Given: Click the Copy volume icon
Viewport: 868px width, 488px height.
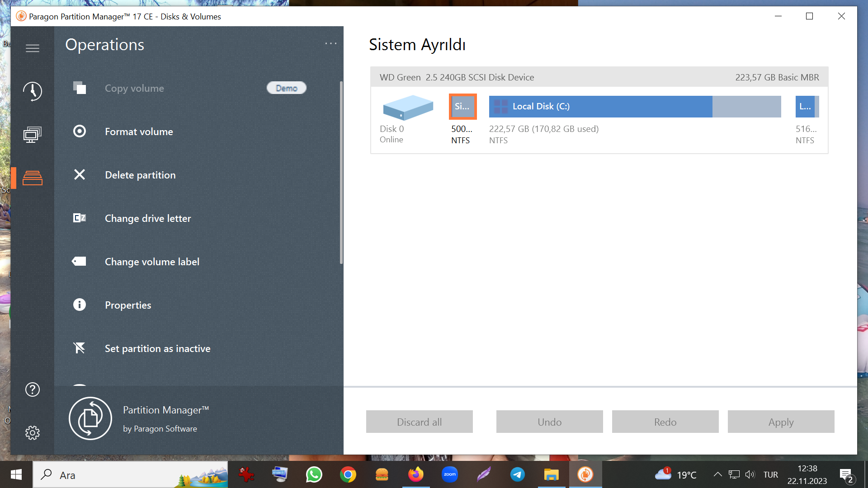Looking at the screenshot, I should click(80, 88).
